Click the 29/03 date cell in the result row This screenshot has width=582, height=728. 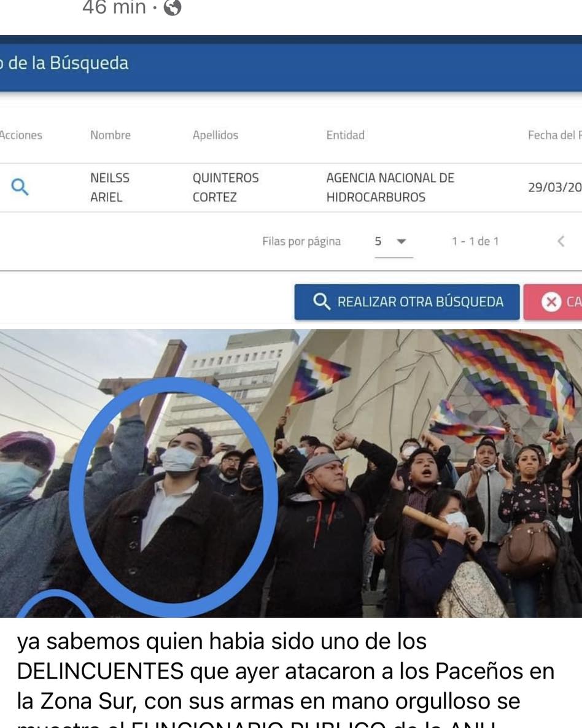coord(554,187)
